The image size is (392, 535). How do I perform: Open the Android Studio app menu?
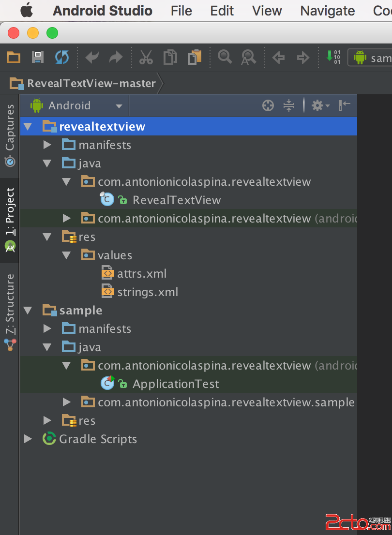(103, 11)
